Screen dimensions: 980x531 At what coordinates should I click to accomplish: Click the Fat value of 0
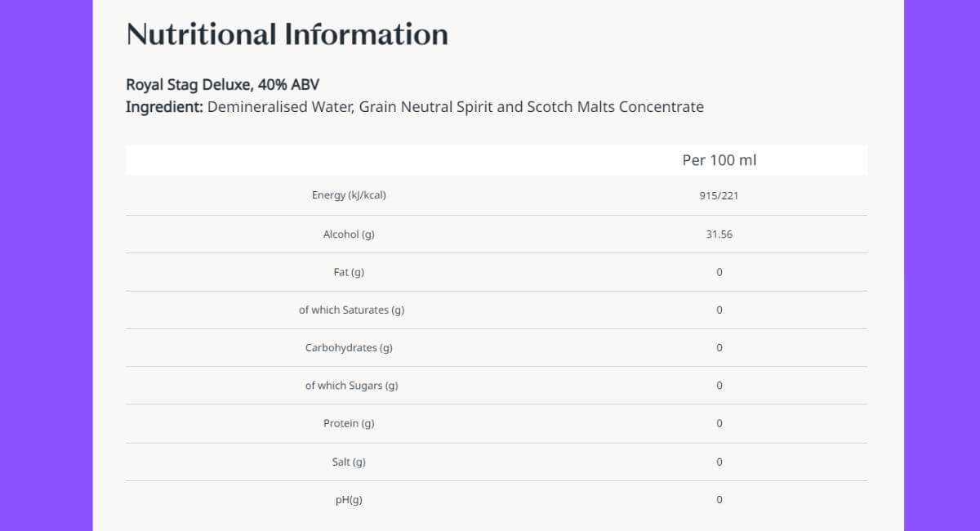tap(719, 272)
